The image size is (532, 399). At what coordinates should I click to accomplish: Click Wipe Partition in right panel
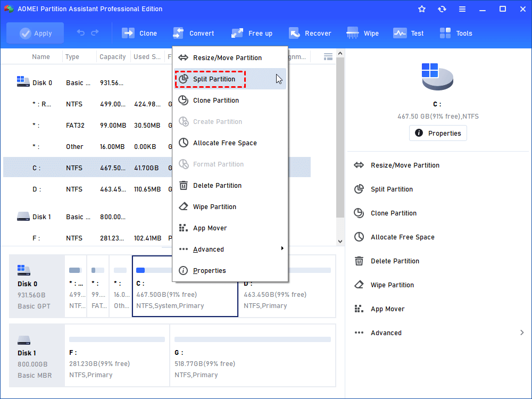coord(384,285)
